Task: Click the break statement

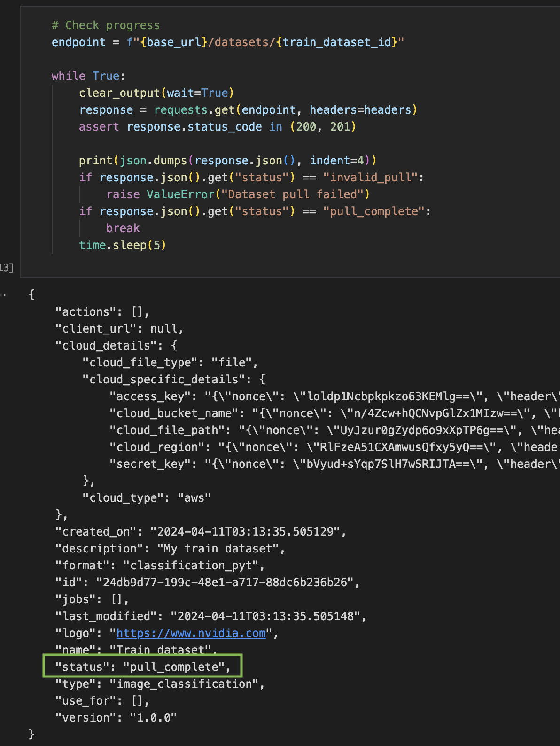Action: (123, 228)
